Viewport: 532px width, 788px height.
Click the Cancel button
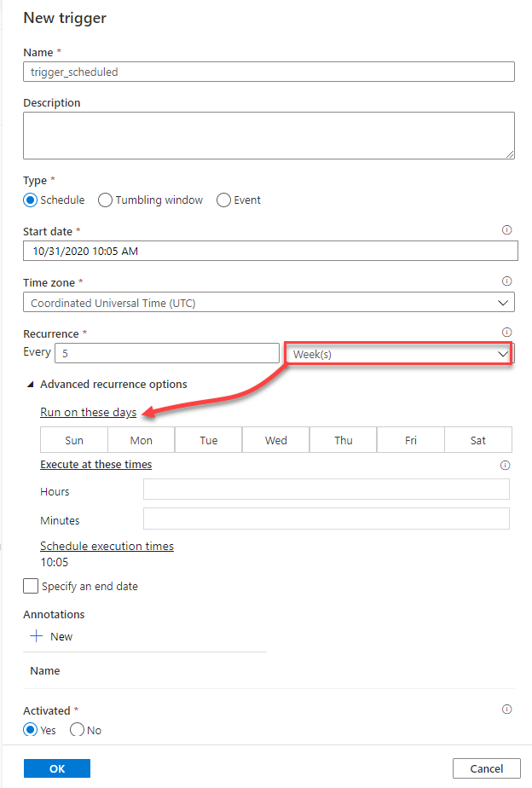click(486, 768)
